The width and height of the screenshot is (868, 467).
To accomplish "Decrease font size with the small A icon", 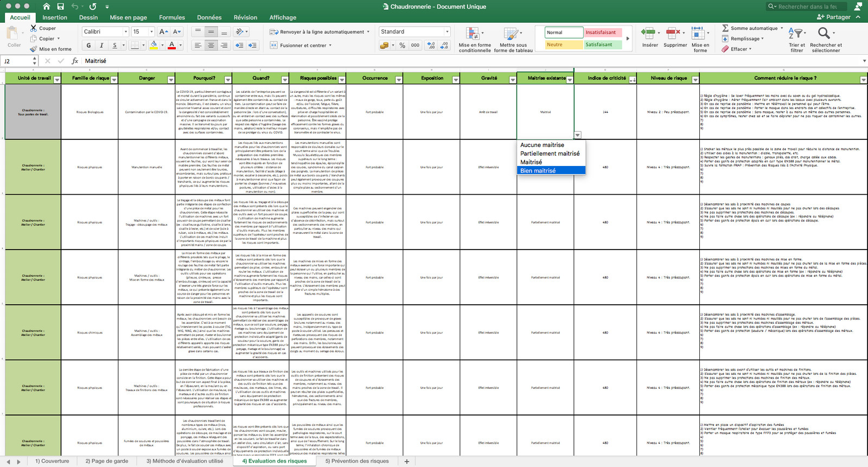I will (x=177, y=31).
